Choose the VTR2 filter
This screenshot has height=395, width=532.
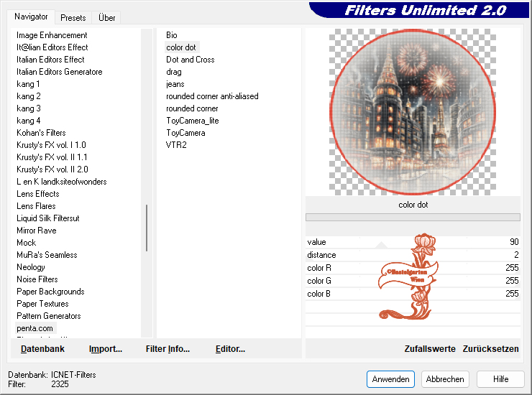click(176, 145)
